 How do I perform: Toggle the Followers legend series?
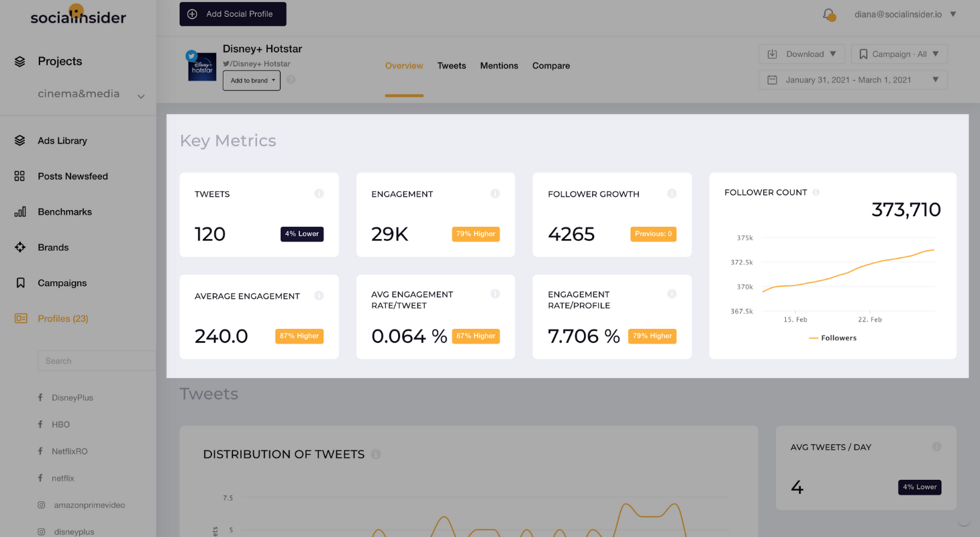pyautogui.click(x=832, y=338)
